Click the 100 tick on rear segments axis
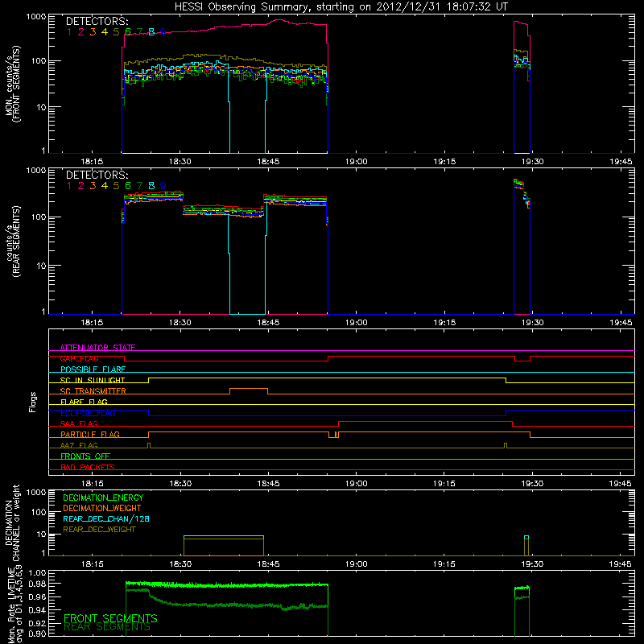 39,217
